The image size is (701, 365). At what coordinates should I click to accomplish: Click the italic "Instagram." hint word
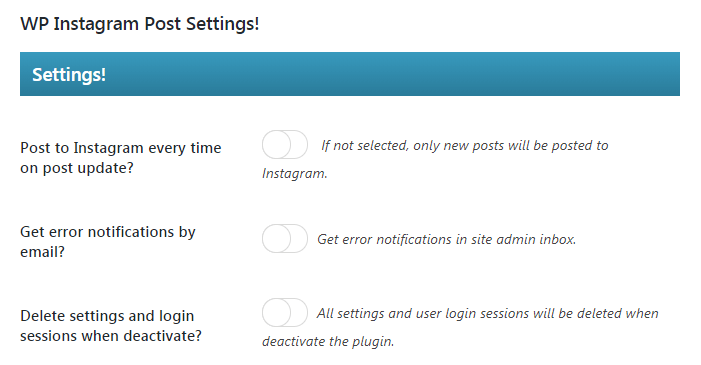point(295,174)
